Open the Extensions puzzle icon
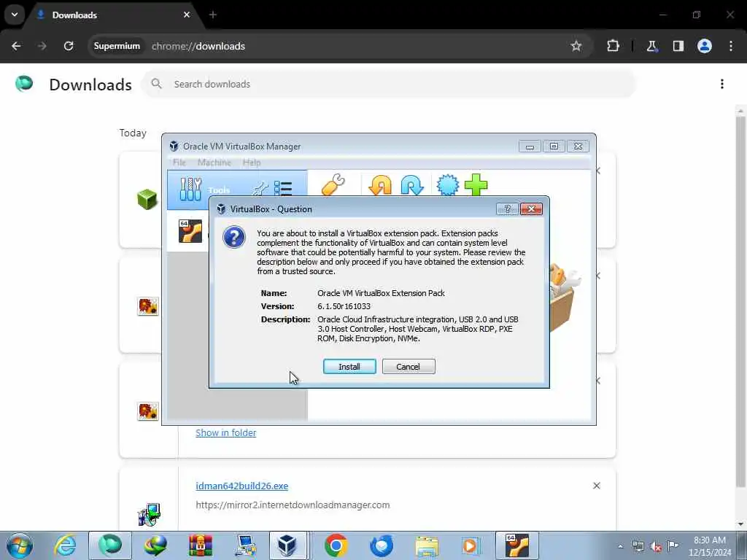Screen dimensions: 747x560 (613, 46)
